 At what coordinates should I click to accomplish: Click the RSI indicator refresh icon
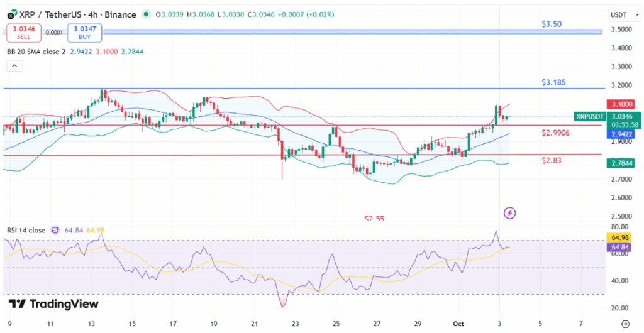point(55,231)
